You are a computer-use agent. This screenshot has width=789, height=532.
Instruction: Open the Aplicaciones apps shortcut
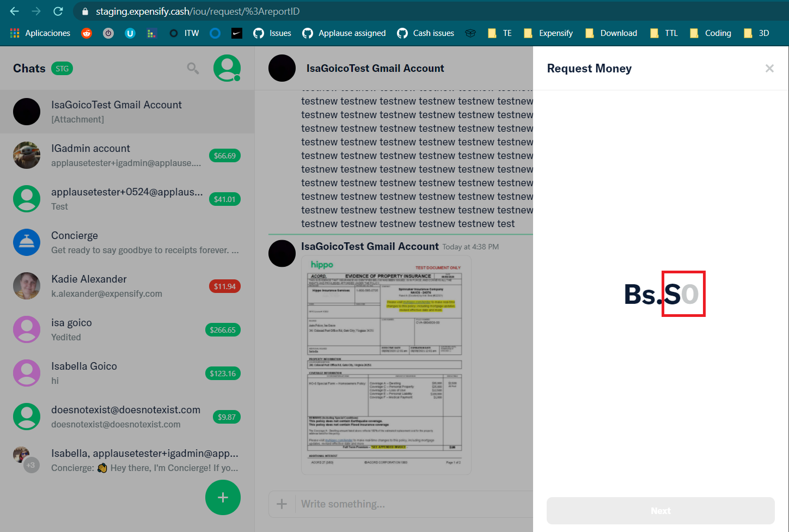point(40,33)
